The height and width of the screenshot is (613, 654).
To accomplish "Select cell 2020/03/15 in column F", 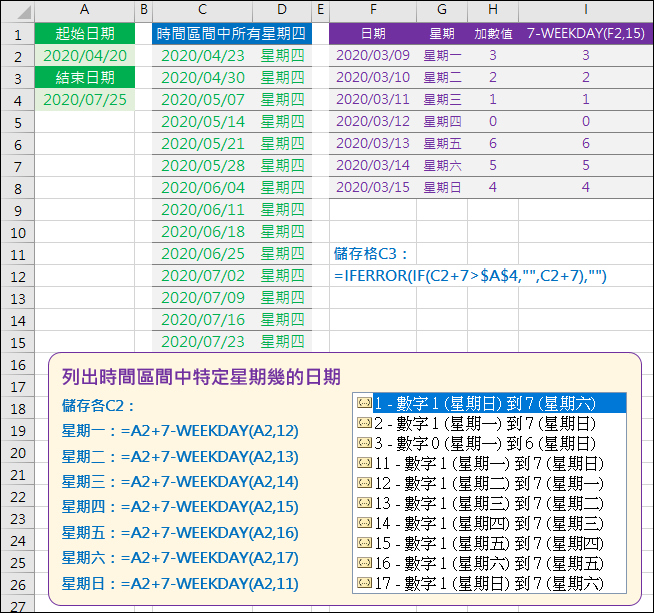I will tap(373, 187).
